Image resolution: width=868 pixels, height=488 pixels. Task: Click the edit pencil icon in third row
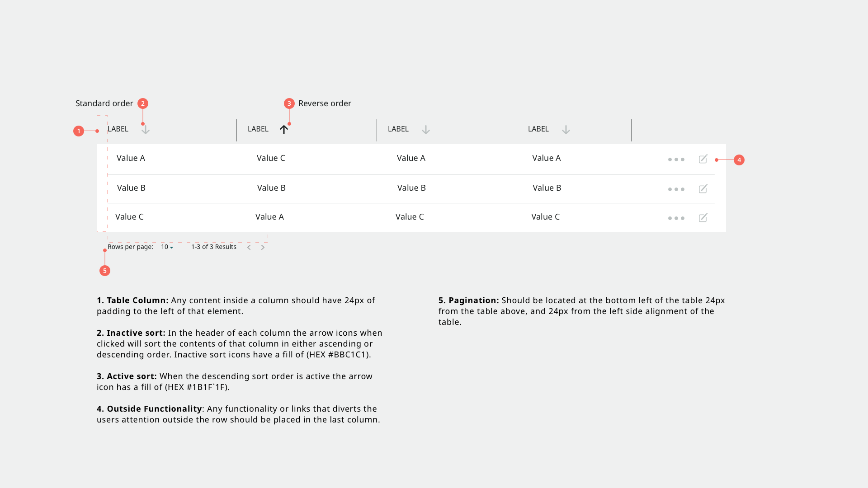[703, 218]
